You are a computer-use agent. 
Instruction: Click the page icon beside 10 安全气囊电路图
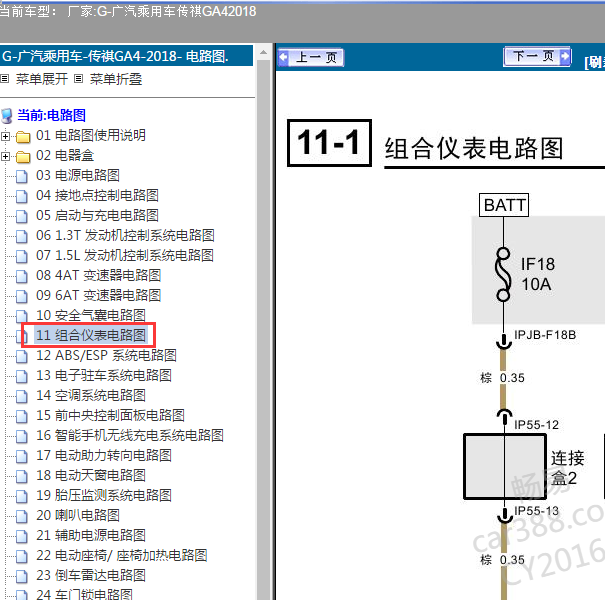(x=22, y=316)
